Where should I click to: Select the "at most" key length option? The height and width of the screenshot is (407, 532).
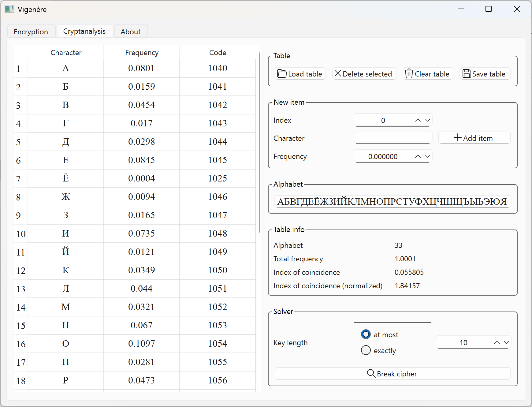366,334
